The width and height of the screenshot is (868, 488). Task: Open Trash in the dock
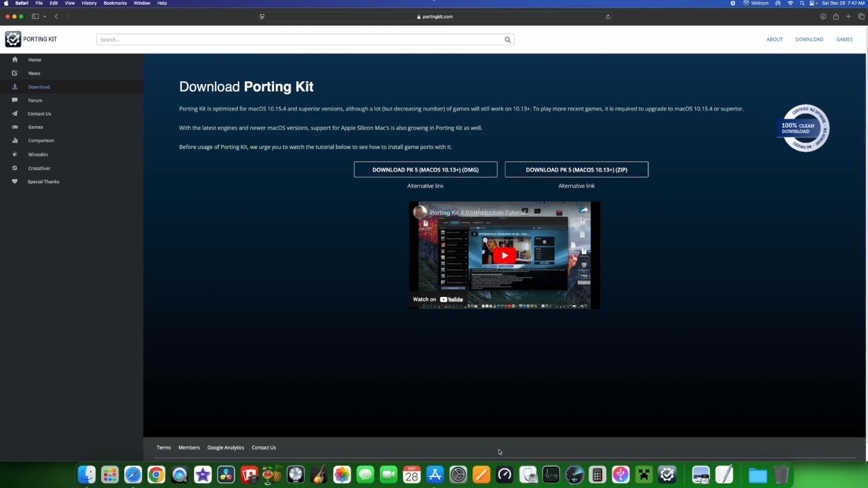pos(781,474)
